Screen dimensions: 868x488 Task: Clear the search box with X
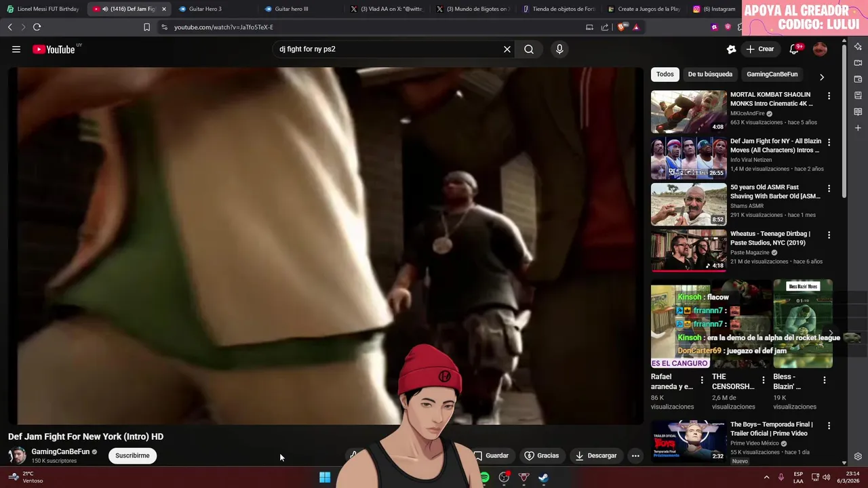click(507, 49)
